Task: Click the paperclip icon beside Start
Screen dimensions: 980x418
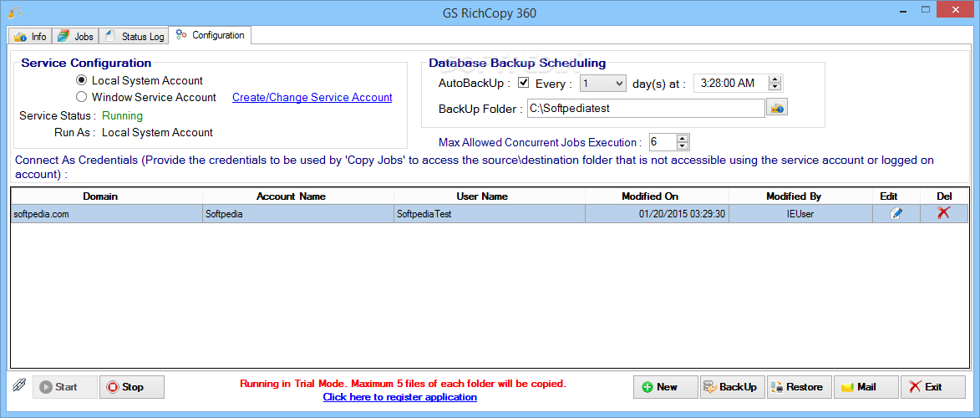Action: (19, 385)
